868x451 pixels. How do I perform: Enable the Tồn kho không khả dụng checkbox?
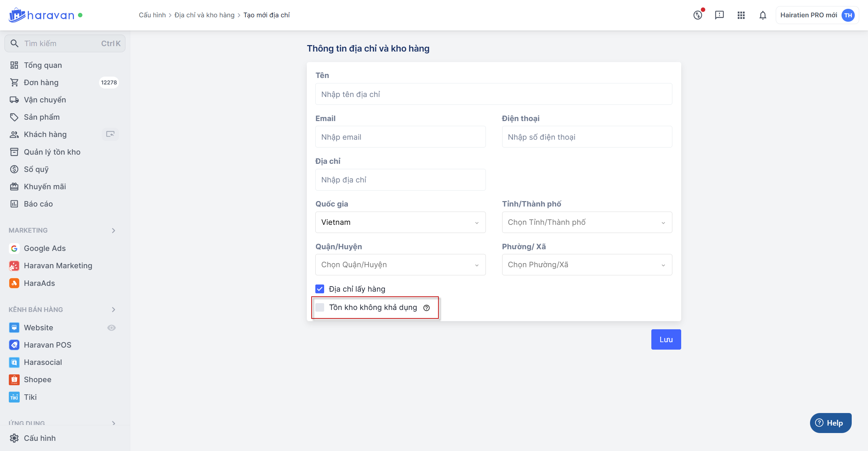320,308
